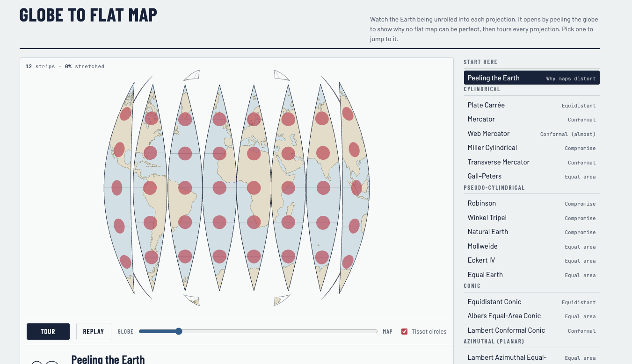
Task: Pick the Mollweide projection
Action: [x=531, y=246]
